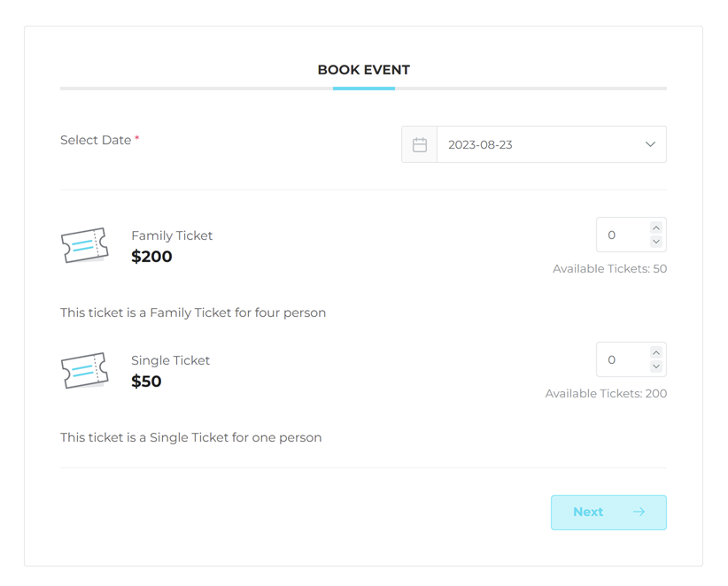Focus the Single Ticket quantity field

click(x=622, y=360)
